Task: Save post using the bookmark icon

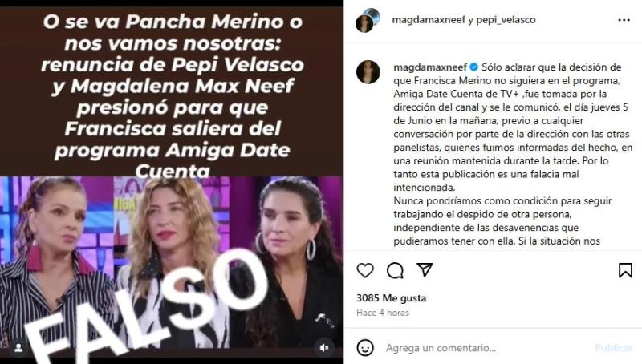Action: [x=625, y=270]
